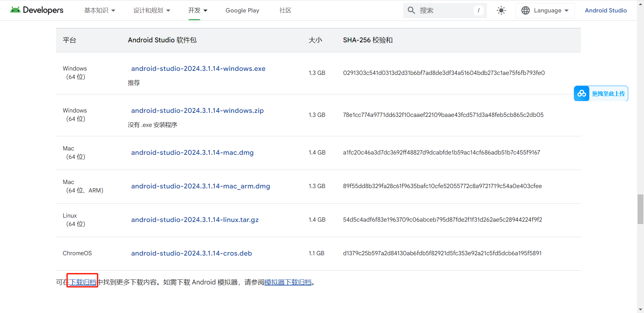Click the 没有 .exe 安装程序 note
The height and width of the screenshot is (313, 644).
[x=152, y=125]
